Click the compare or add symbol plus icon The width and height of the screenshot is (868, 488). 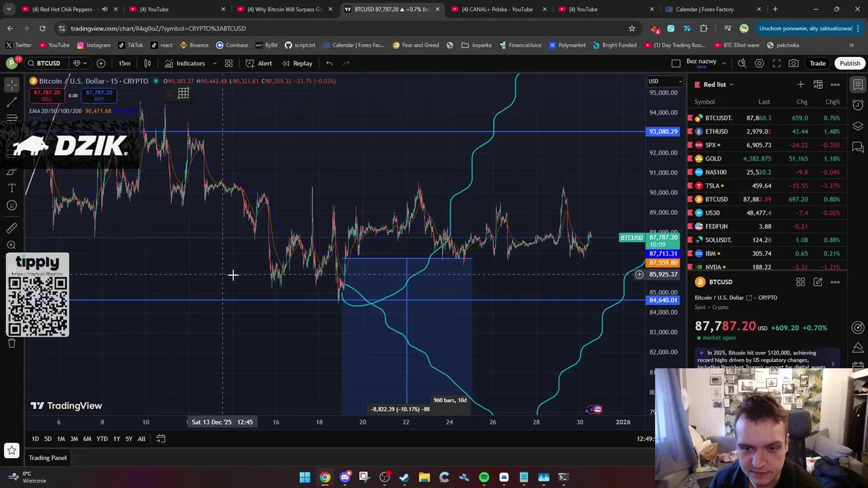point(101,63)
